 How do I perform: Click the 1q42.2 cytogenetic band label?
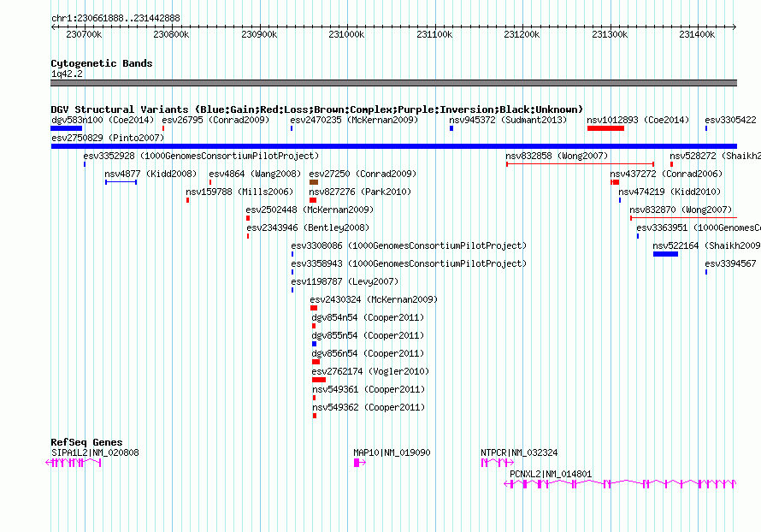67,74
